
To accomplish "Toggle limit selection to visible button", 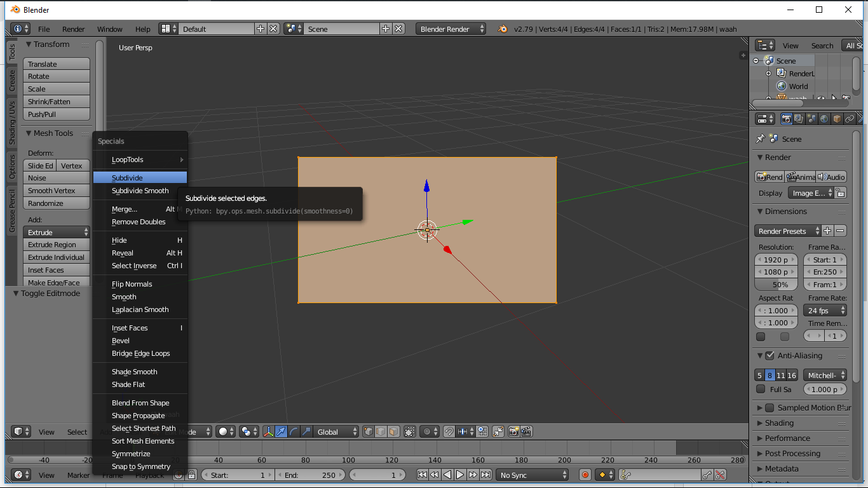I will tap(410, 431).
